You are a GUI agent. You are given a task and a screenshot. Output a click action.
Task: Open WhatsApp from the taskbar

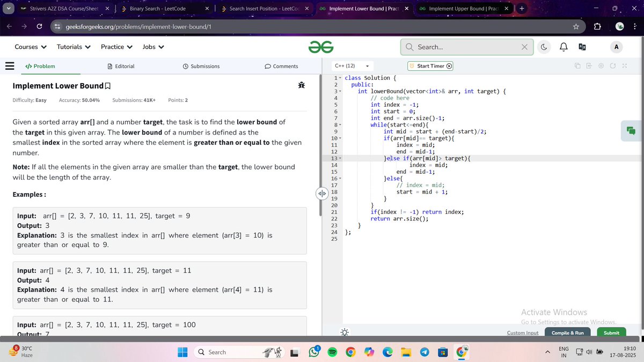(313, 352)
